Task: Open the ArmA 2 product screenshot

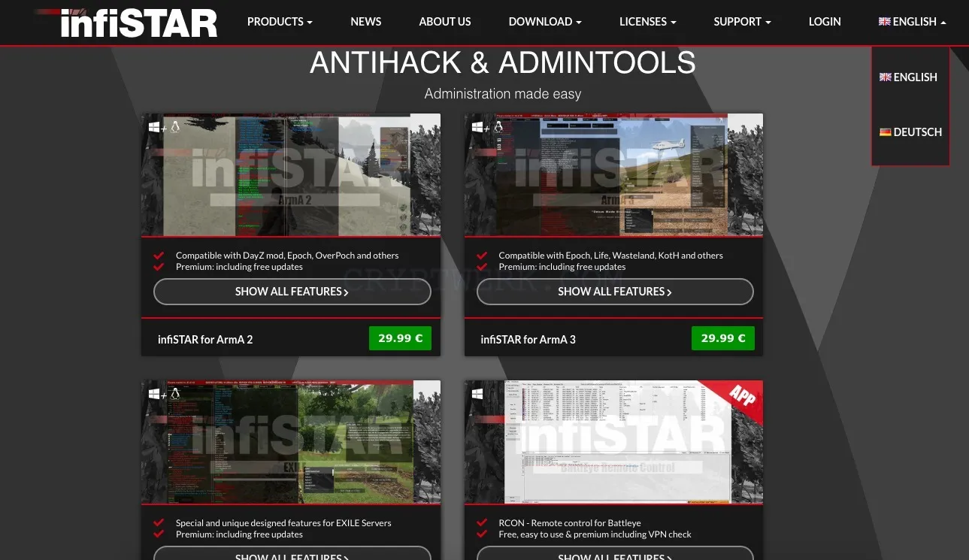Action: tap(291, 175)
